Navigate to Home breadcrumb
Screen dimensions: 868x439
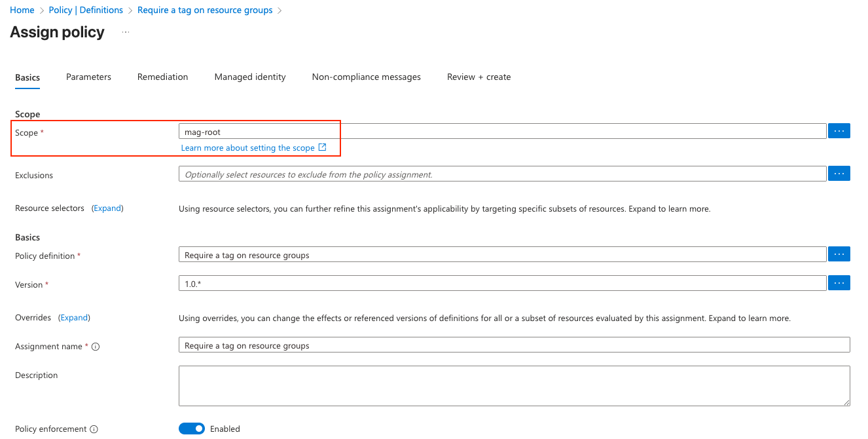tap(22, 10)
